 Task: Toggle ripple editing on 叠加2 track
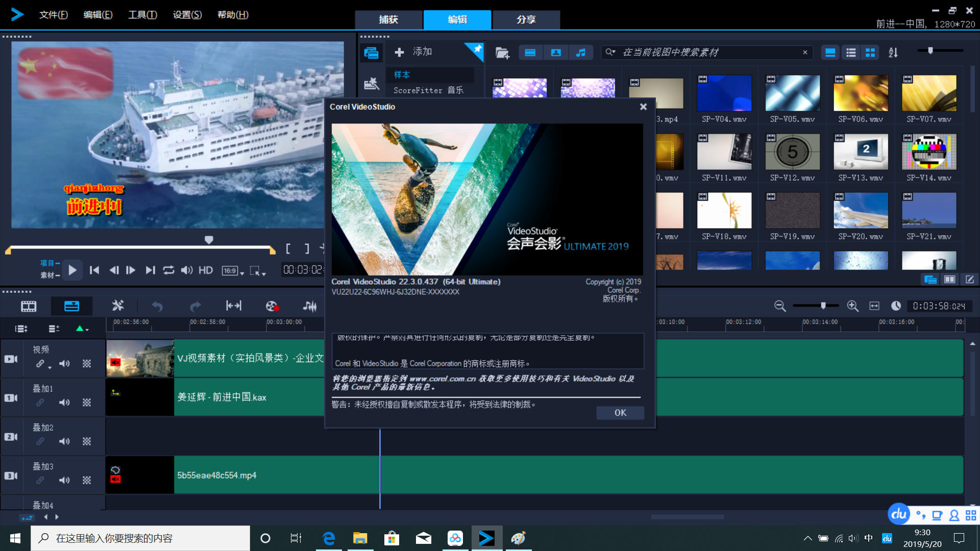pos(40,441)
